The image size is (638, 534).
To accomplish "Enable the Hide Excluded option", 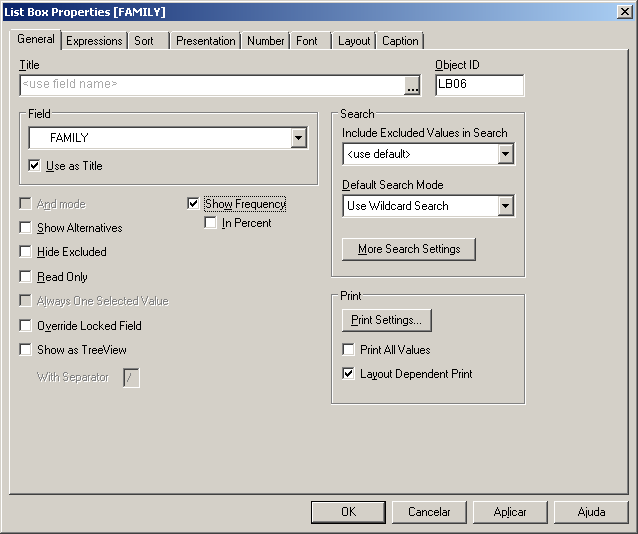I will click(x=25, y=252).
